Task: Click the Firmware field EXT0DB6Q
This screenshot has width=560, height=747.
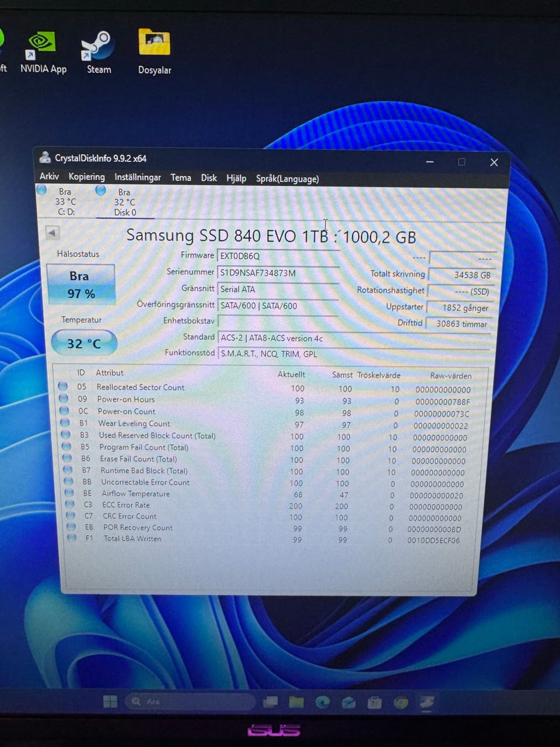Action: 278,256
